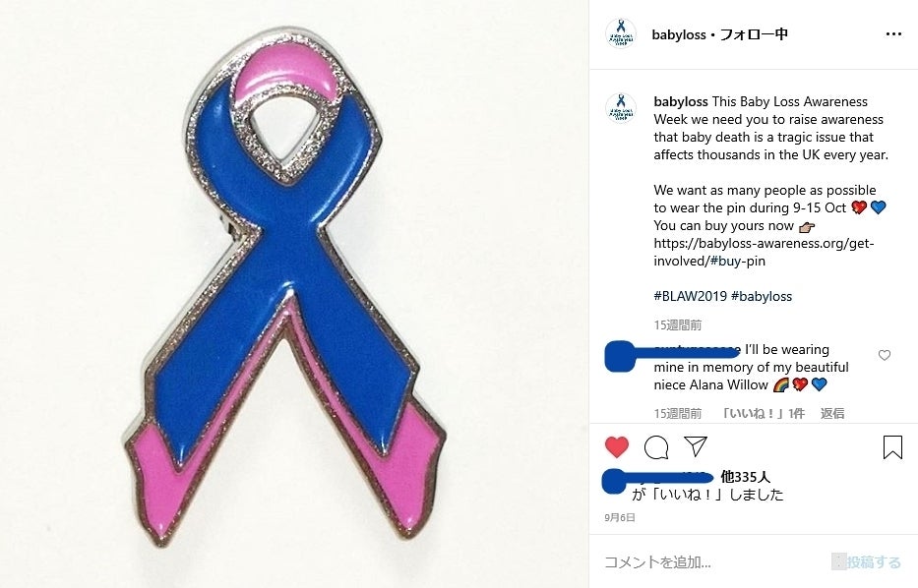918x588 pixels.
Task: Click the コメントを追加 comment input field
Action: pos(714,562)
